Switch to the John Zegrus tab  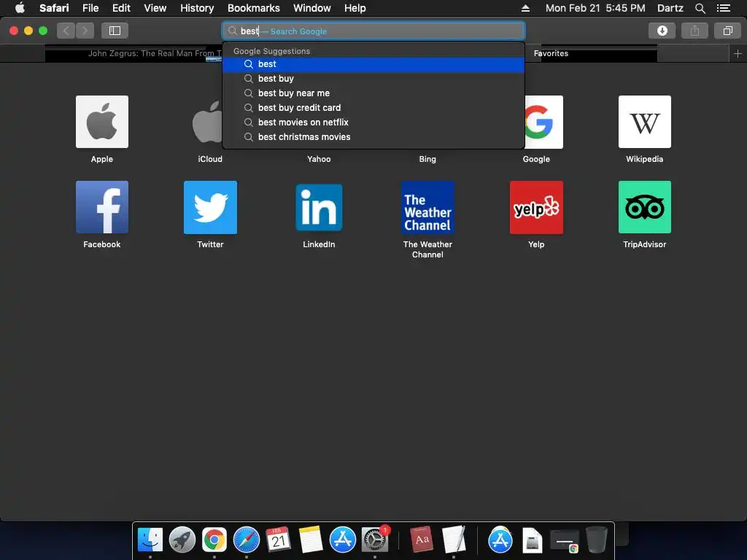click(134, 53)
